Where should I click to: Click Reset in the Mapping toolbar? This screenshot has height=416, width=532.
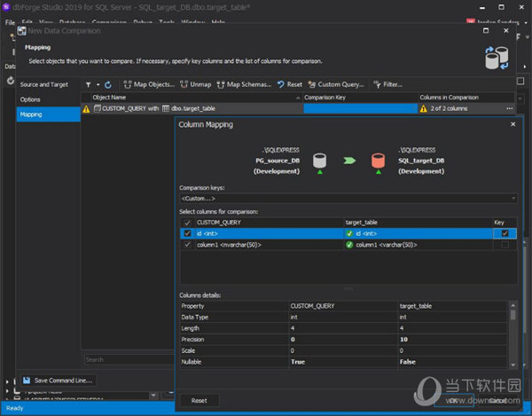pyautogui.click(x=290, y=84)
